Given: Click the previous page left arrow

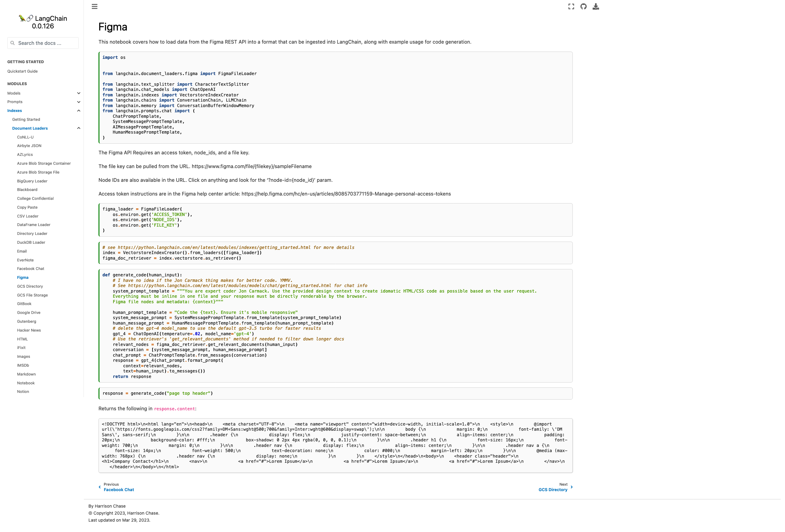Looking at the screenshot, I should (x=100, y=487).
